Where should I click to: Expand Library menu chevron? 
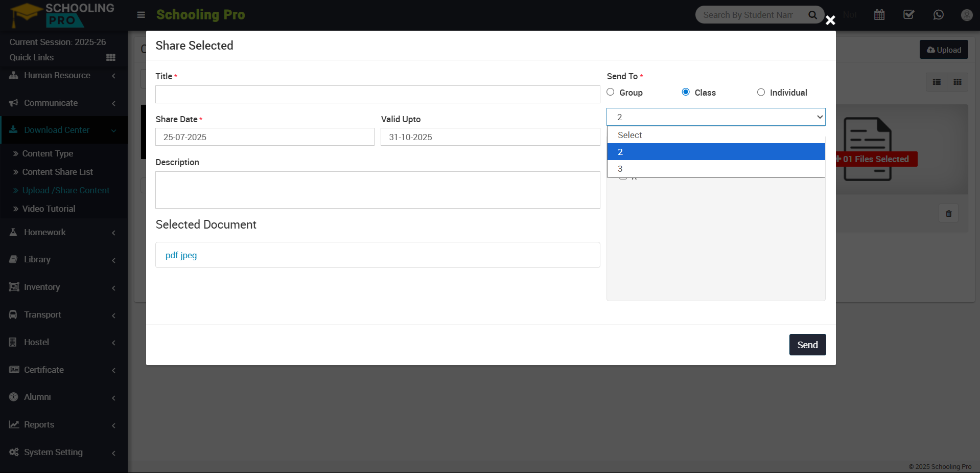tap(113, 260)
